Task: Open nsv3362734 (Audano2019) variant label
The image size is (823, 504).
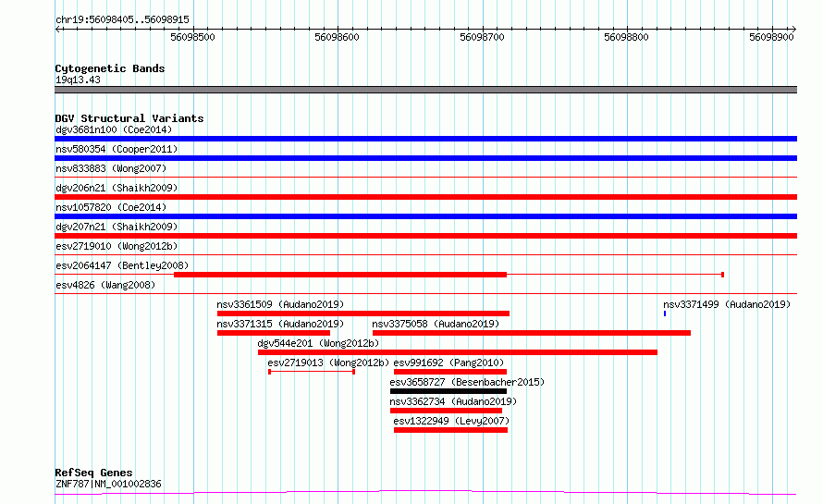Action: point(453,401)
